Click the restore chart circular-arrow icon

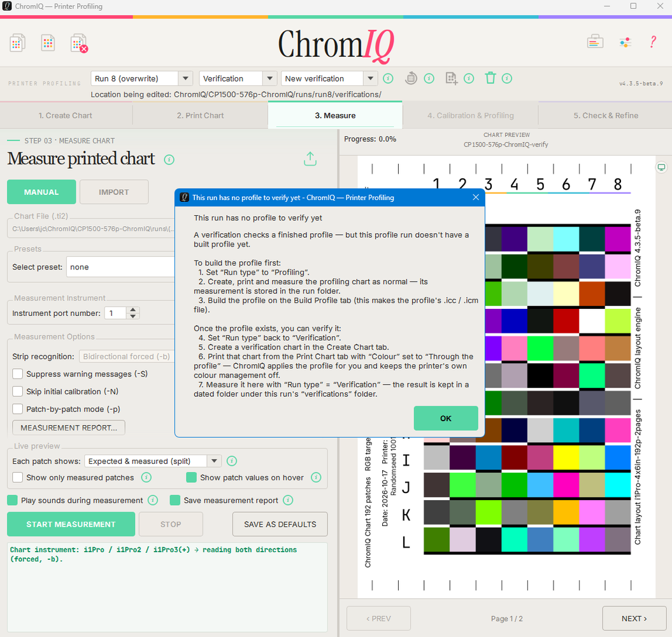(411, 78)
